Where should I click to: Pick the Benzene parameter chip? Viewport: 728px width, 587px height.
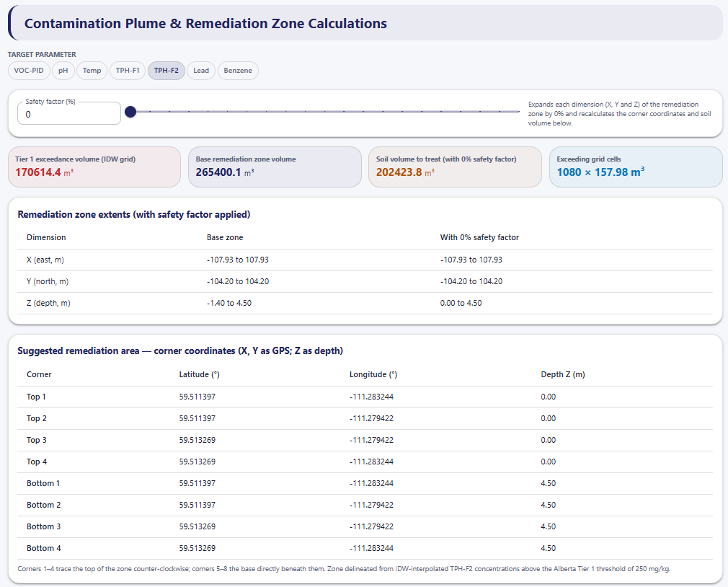238,71
